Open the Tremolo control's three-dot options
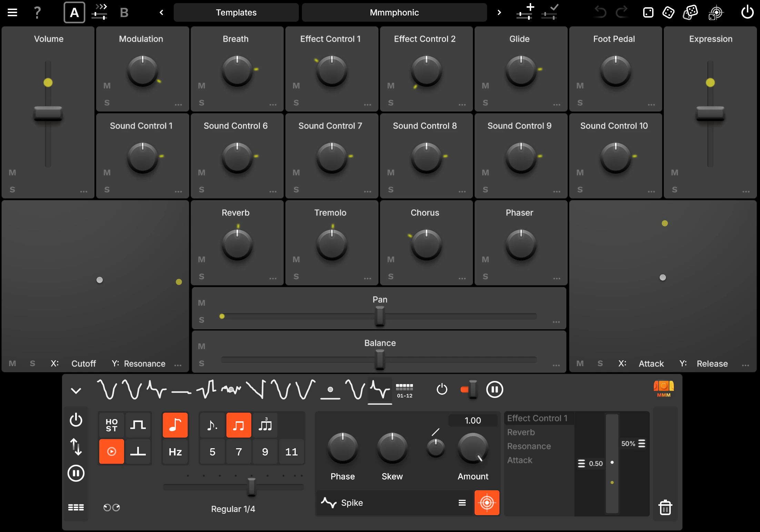The height and width of the screenshot is (532, 760). pos(367,278)
